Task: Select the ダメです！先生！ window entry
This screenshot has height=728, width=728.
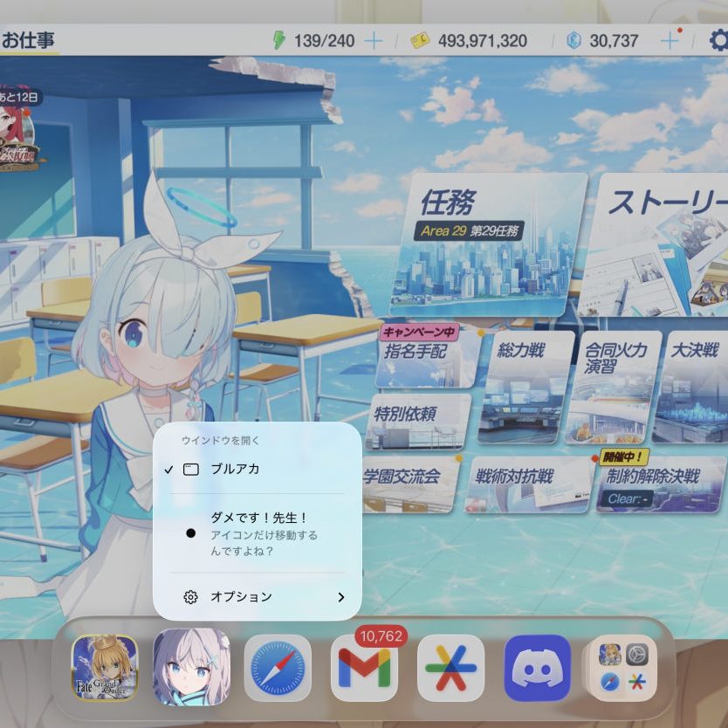Action: tap(258, 533)
